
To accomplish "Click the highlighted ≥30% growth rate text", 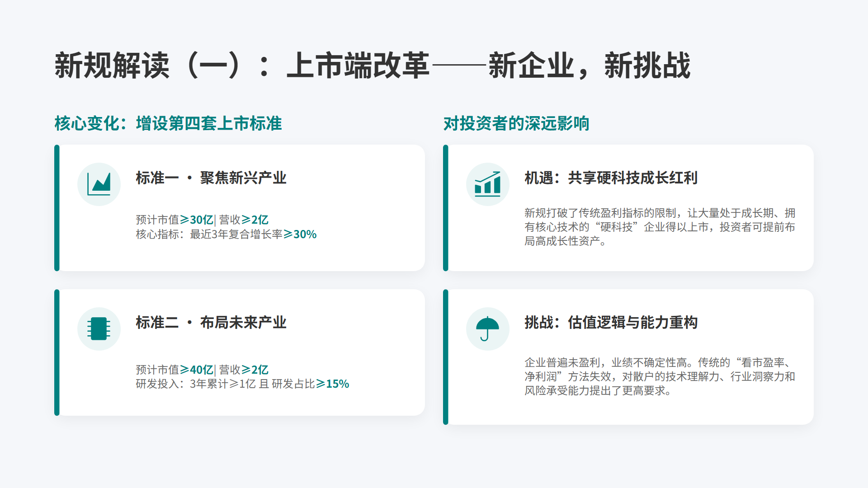I will [x=300, y=235].
